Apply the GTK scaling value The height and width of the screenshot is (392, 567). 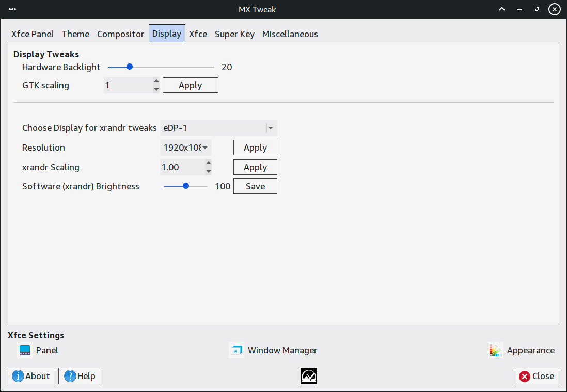pos(190,85)
